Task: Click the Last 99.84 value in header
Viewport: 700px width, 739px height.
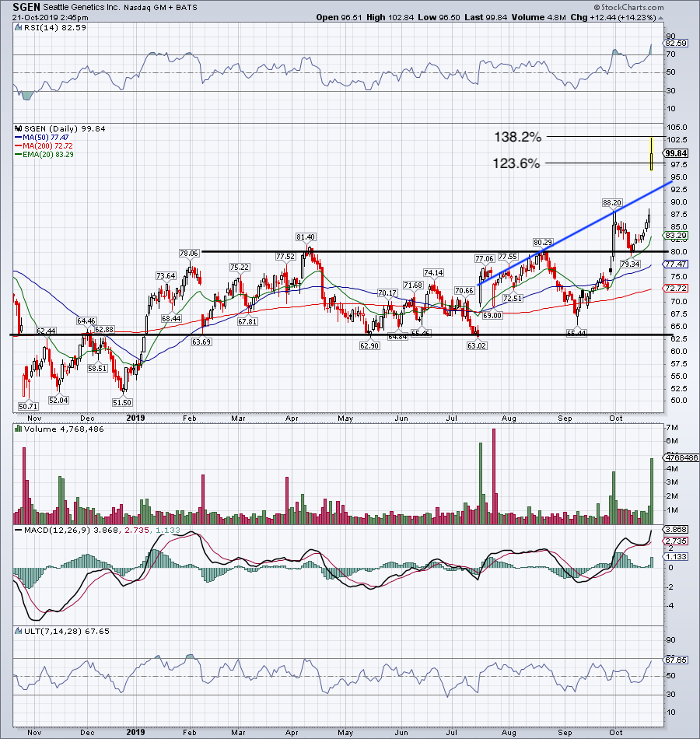Action: pos(485,17)
